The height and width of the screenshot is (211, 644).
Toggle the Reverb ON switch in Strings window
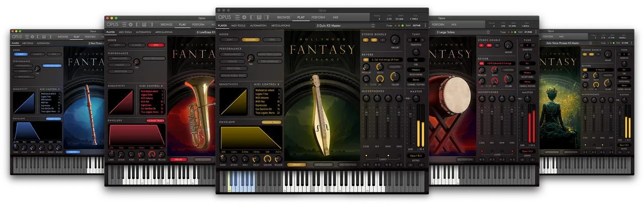(365, 60)
